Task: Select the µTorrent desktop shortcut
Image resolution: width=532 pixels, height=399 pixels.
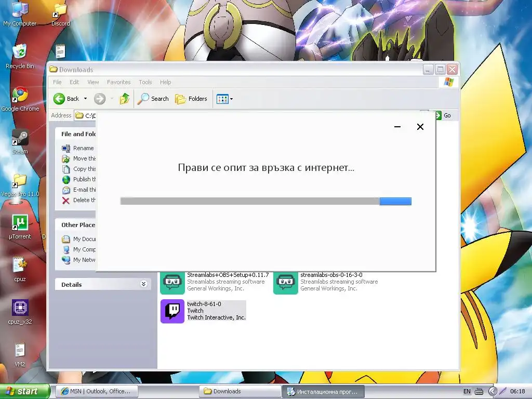Action: pos(20,227)
